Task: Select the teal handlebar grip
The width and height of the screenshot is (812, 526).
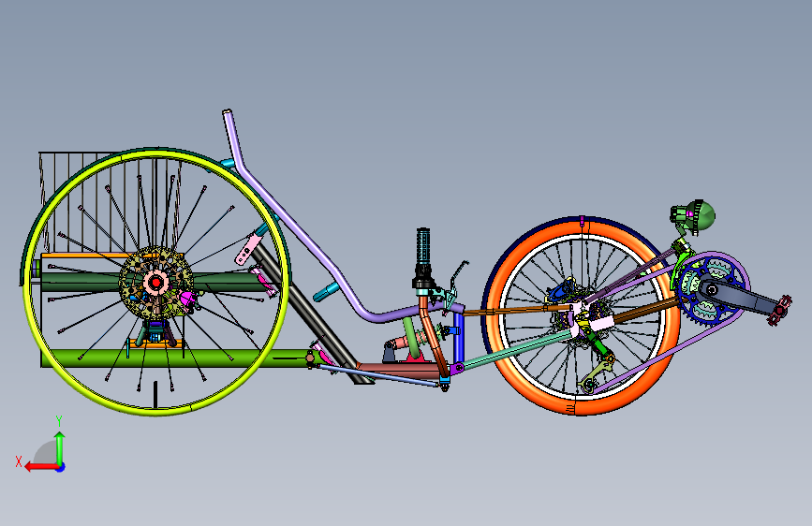Action: [423, 246]
